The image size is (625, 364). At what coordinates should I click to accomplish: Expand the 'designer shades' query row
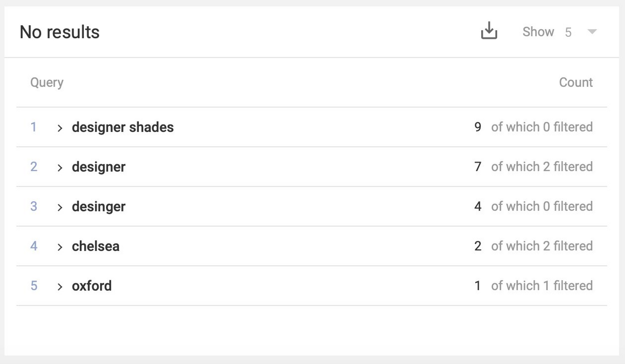point(60,128)
